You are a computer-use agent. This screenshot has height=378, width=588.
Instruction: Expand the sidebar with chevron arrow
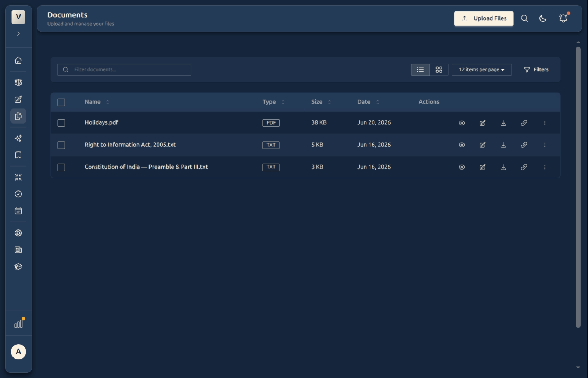tap(18, 34)
